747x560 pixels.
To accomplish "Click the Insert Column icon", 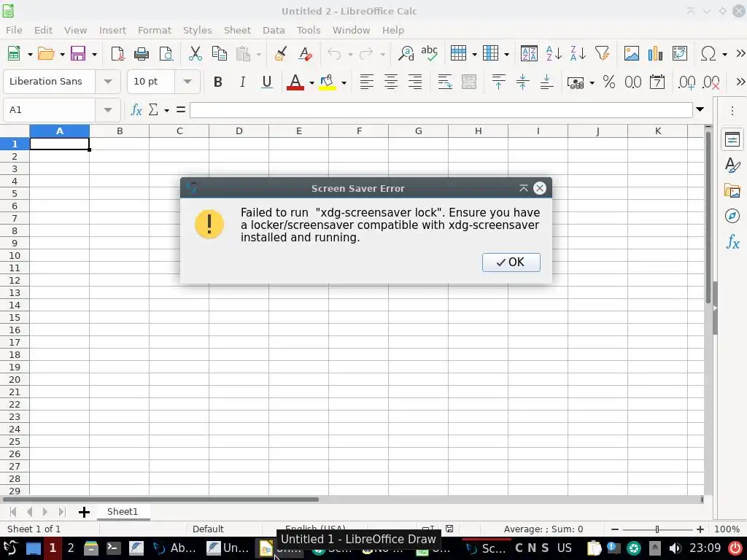I will [491, 54].
